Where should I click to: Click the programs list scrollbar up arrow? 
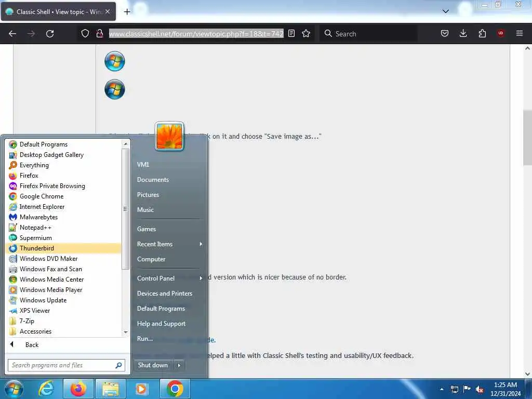click(x=126, y=144)
